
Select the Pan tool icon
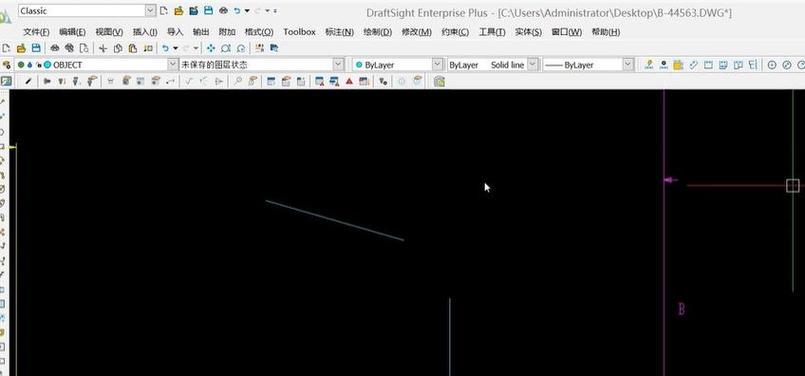(210, 48)
